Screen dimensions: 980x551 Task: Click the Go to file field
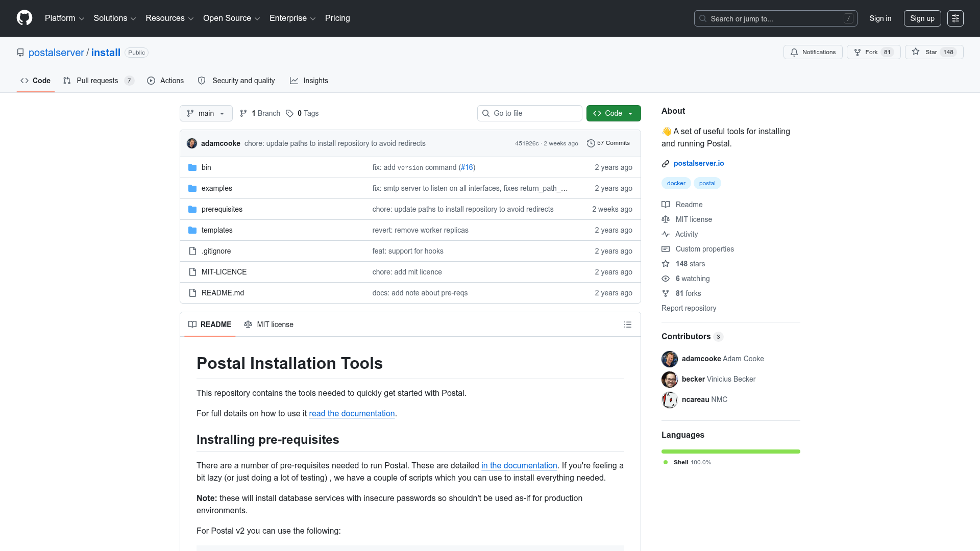530,113
